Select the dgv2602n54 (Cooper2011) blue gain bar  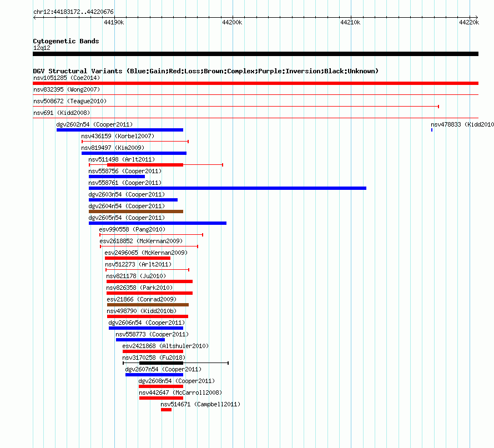120,130
